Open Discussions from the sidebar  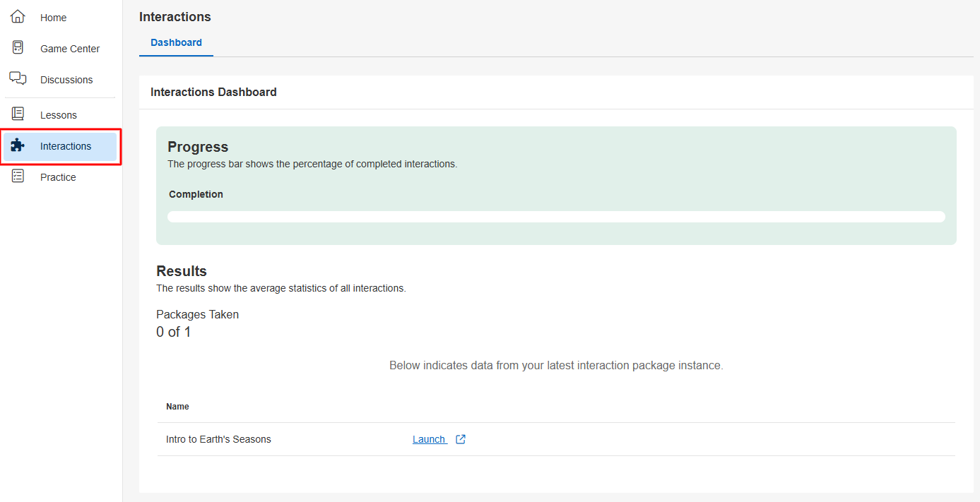tap(66, 80)
